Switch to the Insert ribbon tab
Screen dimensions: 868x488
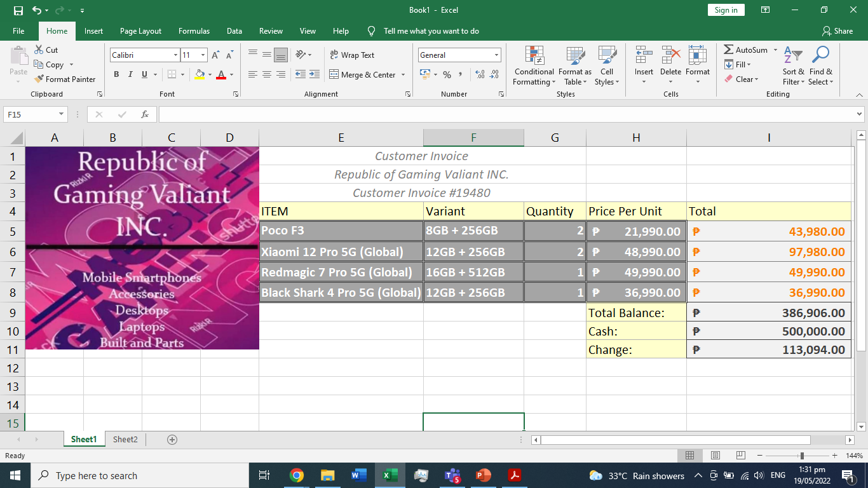coord(93,30)
